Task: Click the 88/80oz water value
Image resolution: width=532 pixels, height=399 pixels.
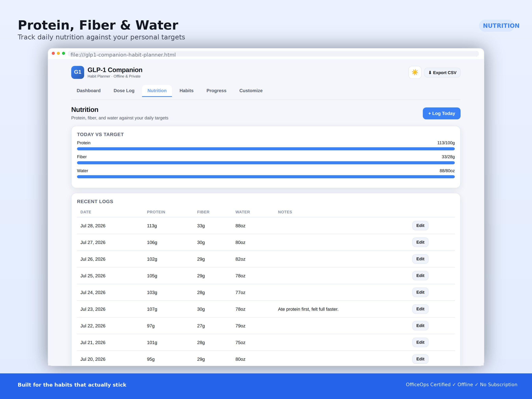Action: coord(447,171)
